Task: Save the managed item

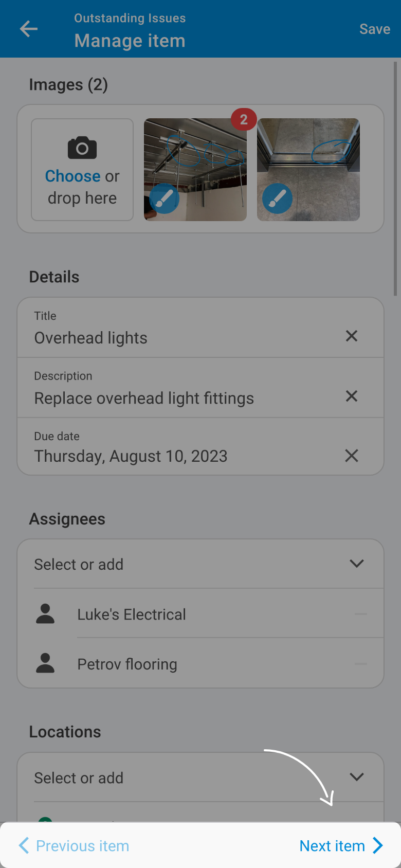Action: (374, 29)
